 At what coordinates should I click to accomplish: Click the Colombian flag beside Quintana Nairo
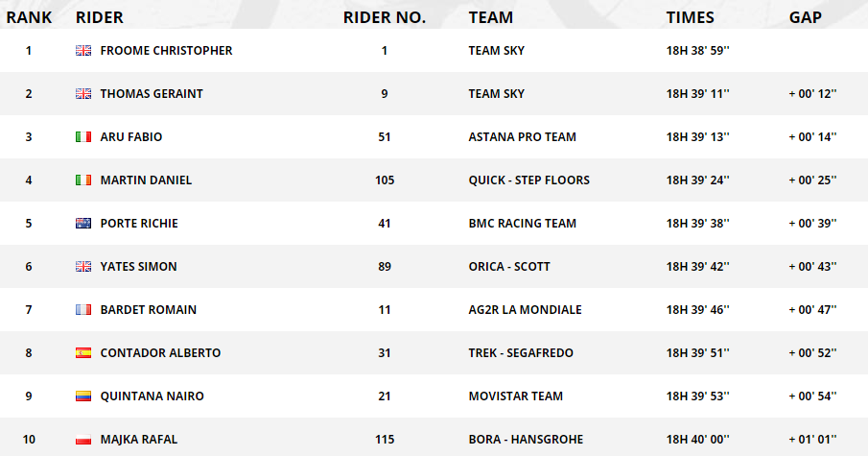(x=83, y=396)
